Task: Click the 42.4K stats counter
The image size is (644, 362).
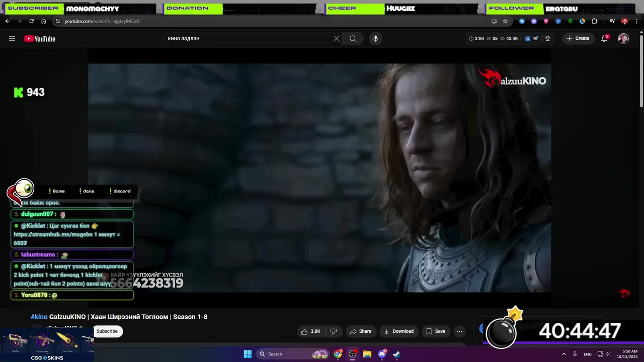Action: click(509, 39)
